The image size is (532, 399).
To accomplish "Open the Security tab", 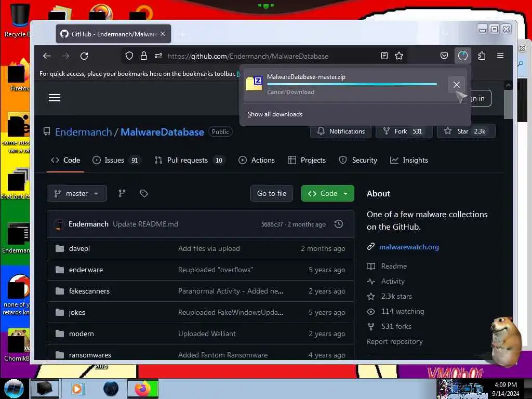I will [358, 160].
